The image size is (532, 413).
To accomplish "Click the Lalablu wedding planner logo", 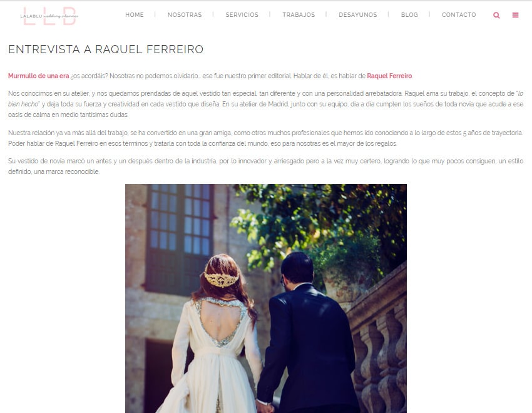I will click(x=49, y=16).
